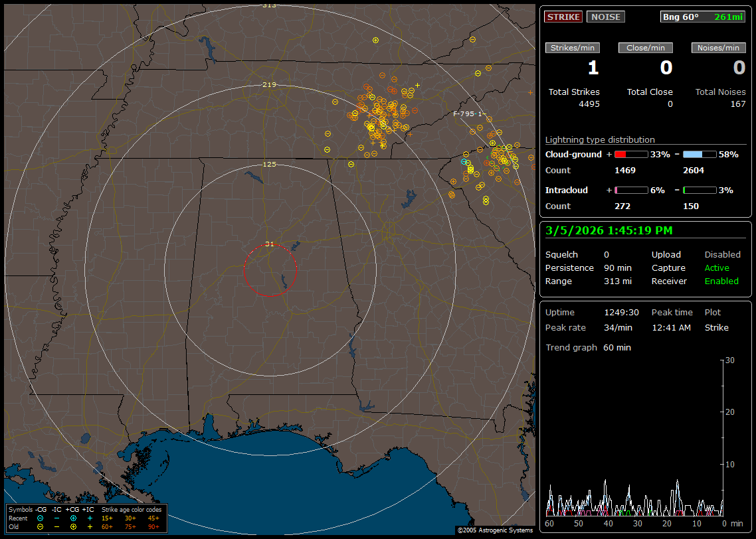Click the recent +CG symbol in legend
This screenshot has height=539, width=756.
click(x=73, y=518)
